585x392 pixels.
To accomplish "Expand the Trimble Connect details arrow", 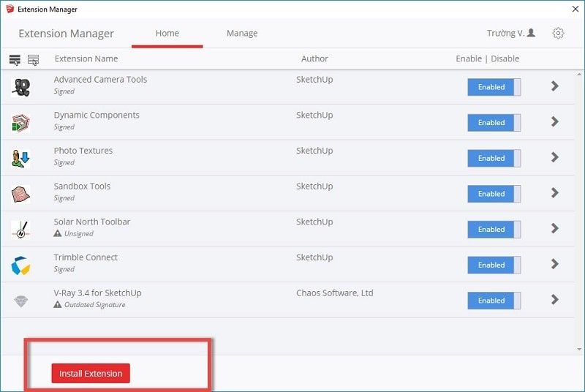I will [x=554, y=264].
